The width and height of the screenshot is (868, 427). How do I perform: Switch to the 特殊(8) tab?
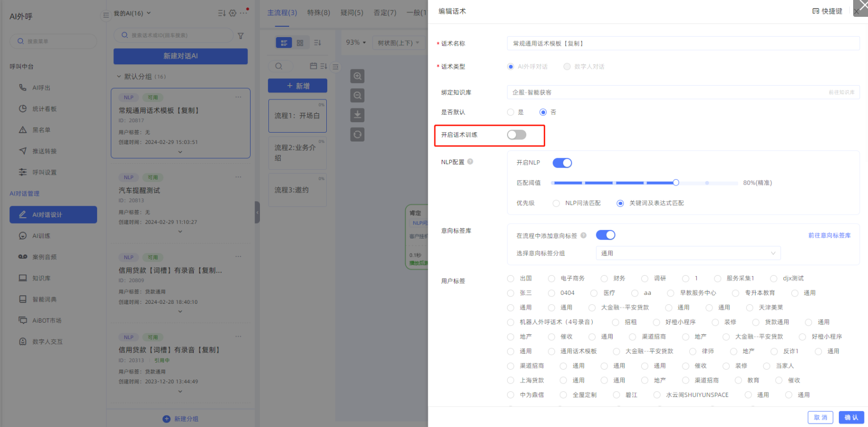(318, 12)
